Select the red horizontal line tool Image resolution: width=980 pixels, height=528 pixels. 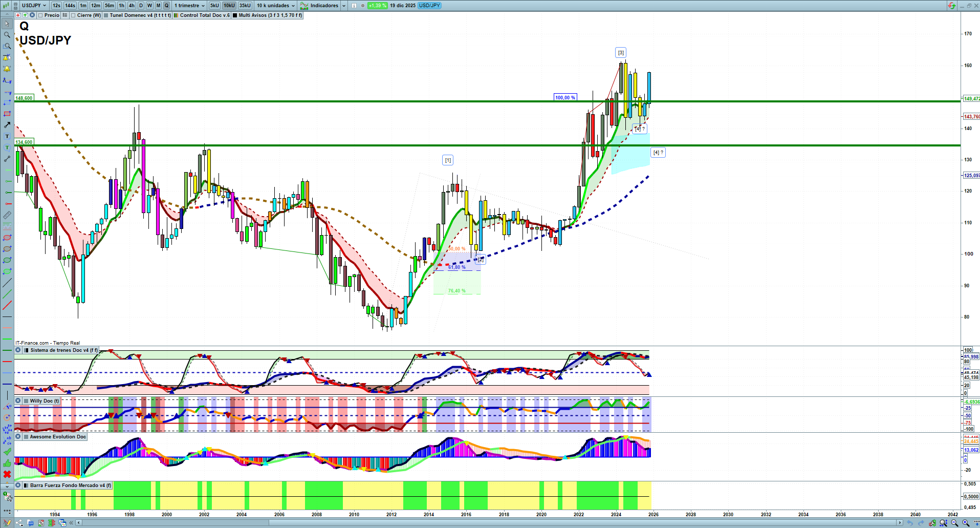[x=7, y=362]
